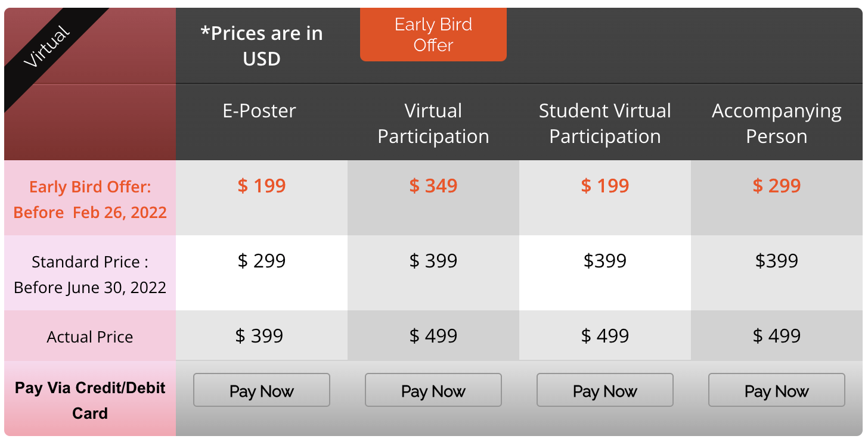Select the Virtual Participation column header
This screenshot has width=868, height=442.
[x=433, y=123]
